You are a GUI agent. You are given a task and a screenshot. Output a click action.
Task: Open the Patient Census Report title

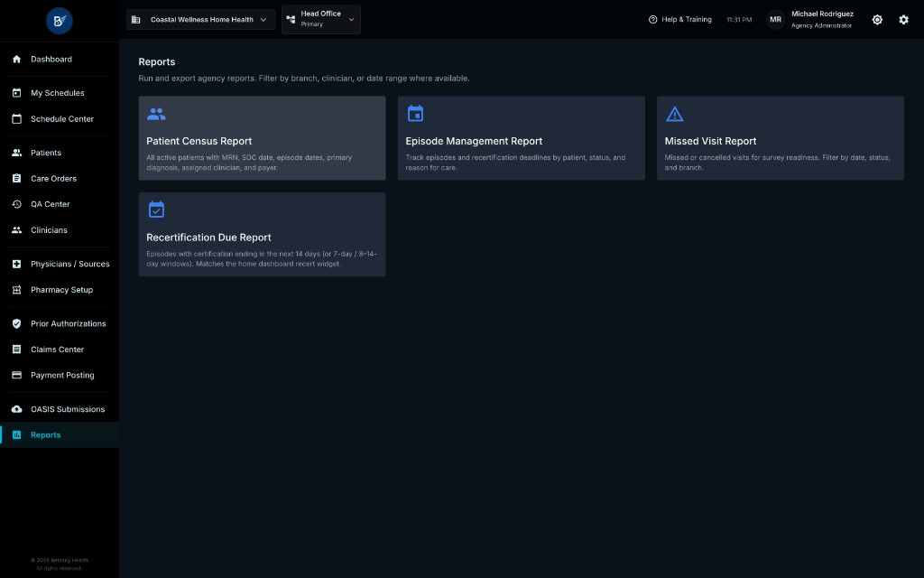coord(199,141)
